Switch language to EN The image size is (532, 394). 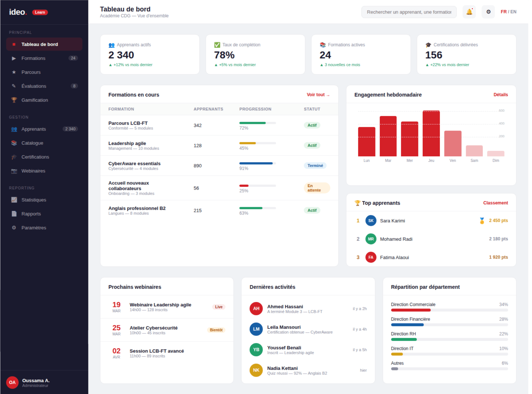(x=513, y=12)
